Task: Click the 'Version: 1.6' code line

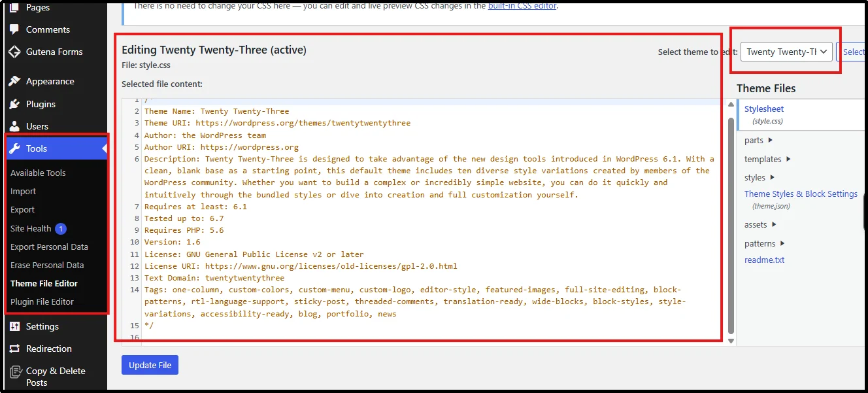Action: click(172, 242)
